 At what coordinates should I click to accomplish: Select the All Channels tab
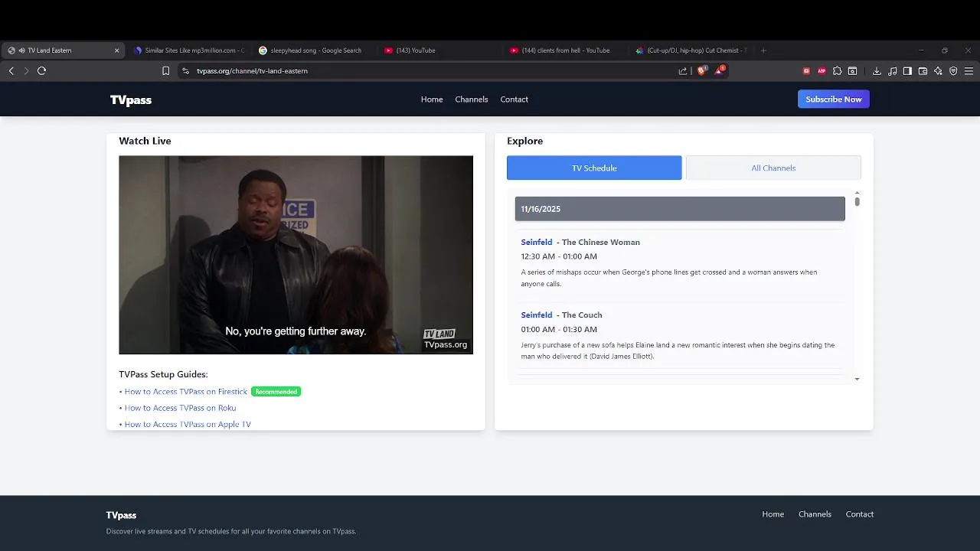click(773, 168)
